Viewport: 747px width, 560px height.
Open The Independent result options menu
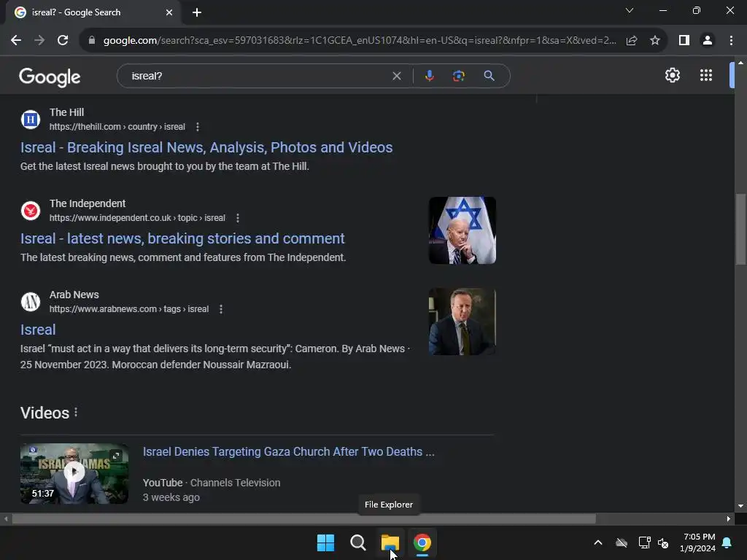[x=238, y=217]
